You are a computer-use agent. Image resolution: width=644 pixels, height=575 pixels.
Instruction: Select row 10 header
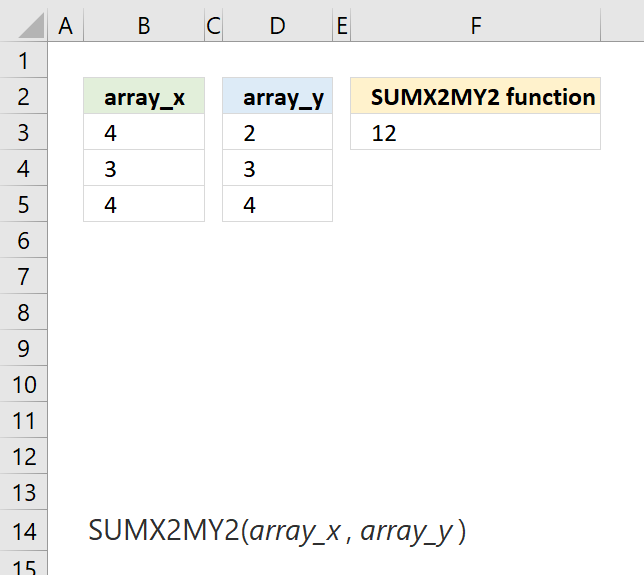[x=23, y=384]
